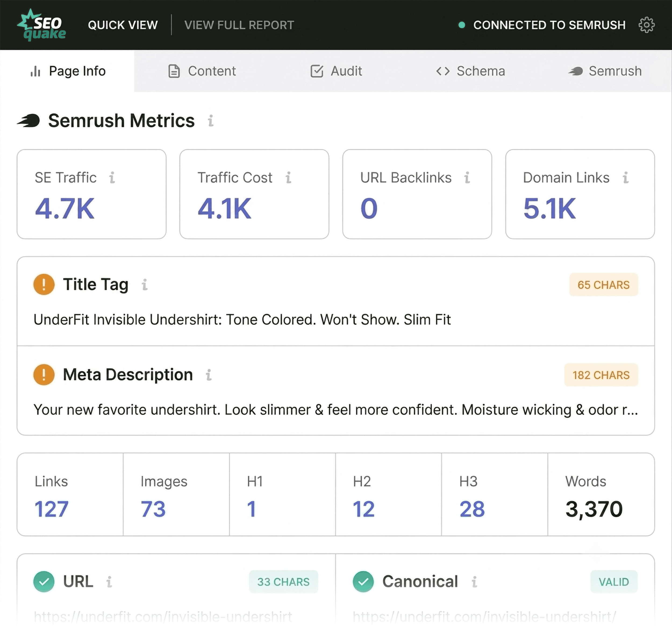Click the Semrush Metrics heading

(121, 121)
